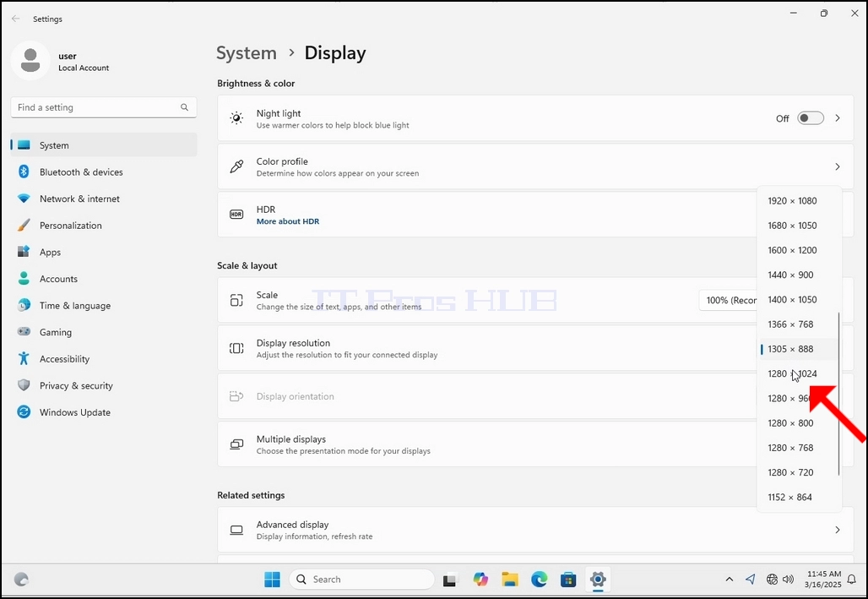Choose 1280 × 768 resolution
This screenshot has width=868, height=599.
pyautogui.click(x=798, y=448)
